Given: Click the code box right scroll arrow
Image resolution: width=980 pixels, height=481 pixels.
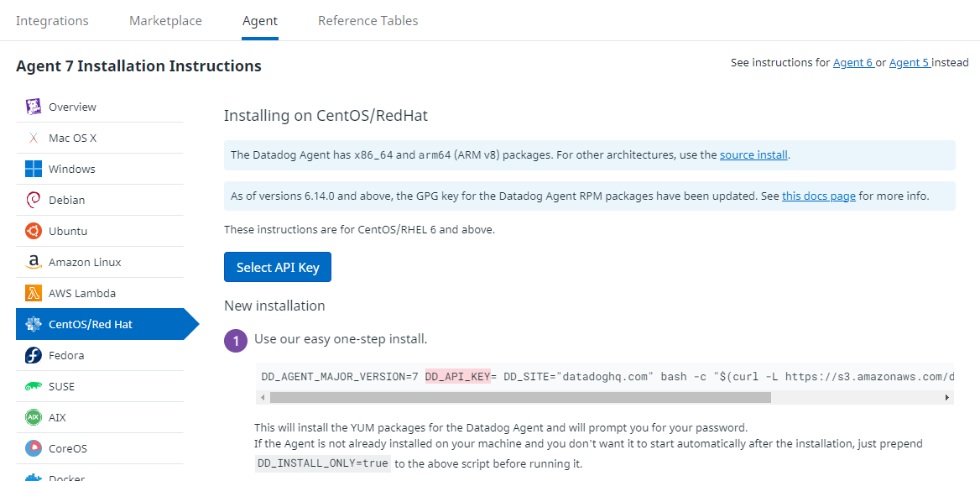Looking at the screenshot, I should coord(947,397).
